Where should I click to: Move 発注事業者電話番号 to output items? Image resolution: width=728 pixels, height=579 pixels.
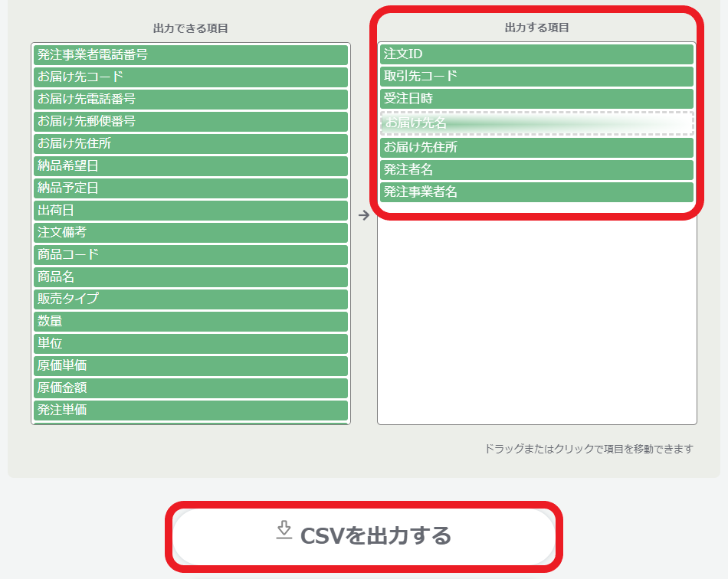tap(190, 54)
